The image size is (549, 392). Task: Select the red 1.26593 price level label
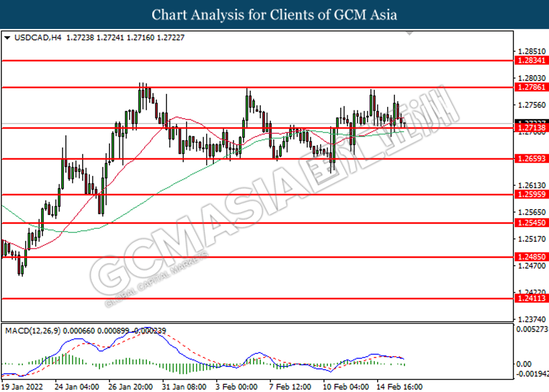coord(532,158)
